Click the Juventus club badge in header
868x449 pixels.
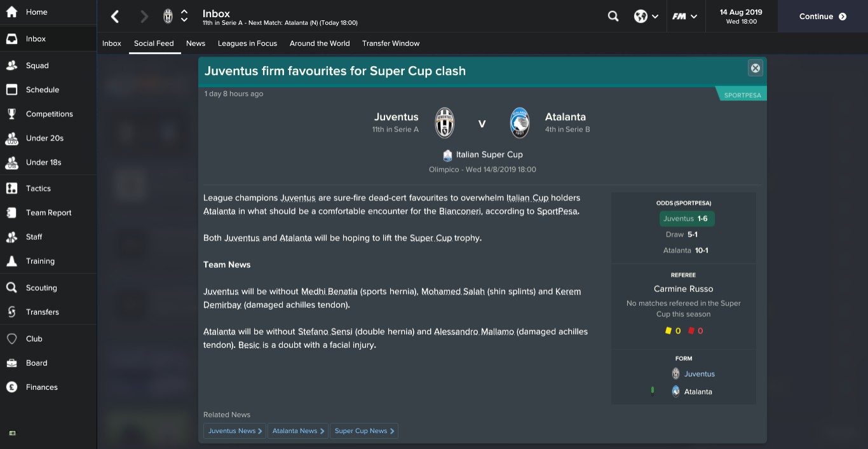(168, 17)
